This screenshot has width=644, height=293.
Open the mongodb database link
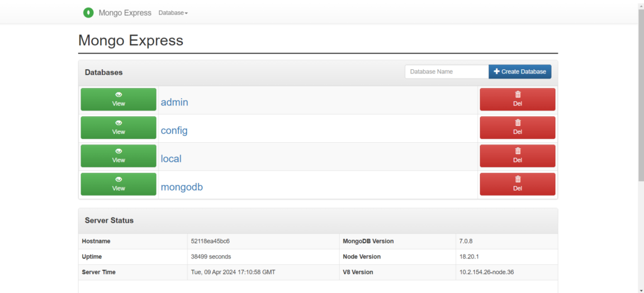(182, 187)
